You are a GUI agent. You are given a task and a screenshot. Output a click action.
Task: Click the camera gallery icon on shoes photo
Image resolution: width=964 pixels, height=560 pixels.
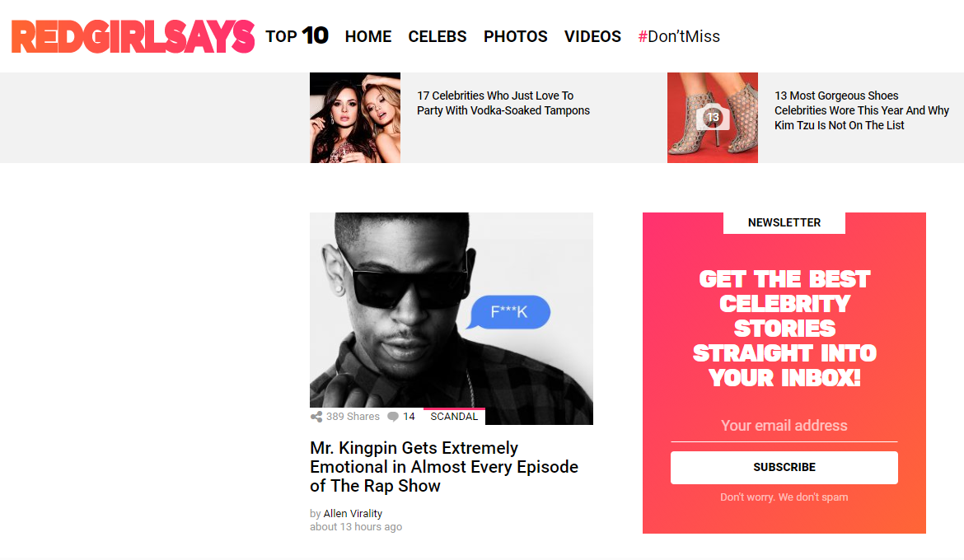[713, 118]
